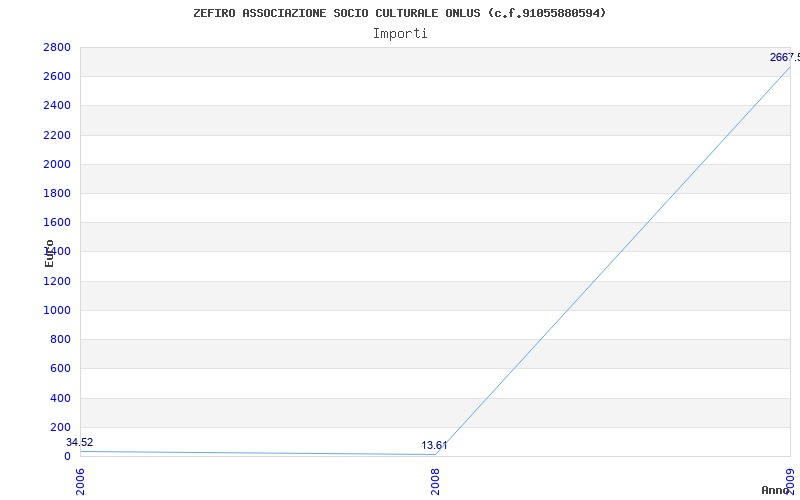
Task: Click the 600 y-axis value
Action: click(60, 368)
